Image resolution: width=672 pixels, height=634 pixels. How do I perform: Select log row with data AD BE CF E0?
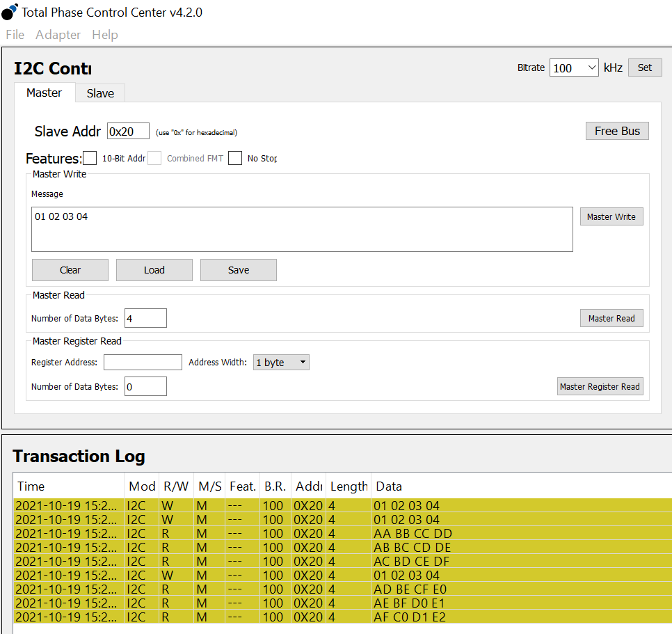(x=343, y=589)
